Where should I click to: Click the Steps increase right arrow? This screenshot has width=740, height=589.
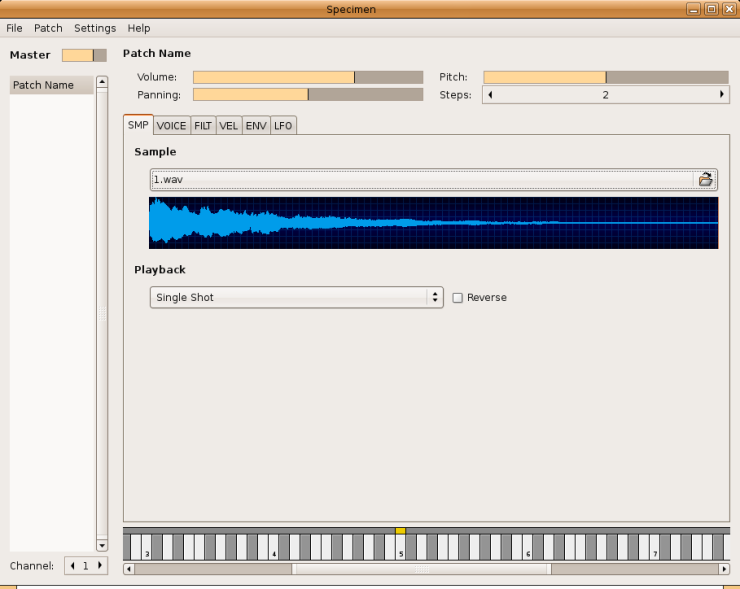pyautogui.click(x=722, y=95)
